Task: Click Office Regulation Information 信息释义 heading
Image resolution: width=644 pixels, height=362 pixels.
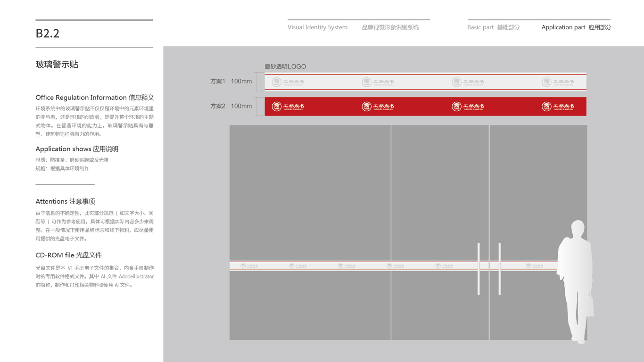Action: pyautogui.click(x=95, y=98)
